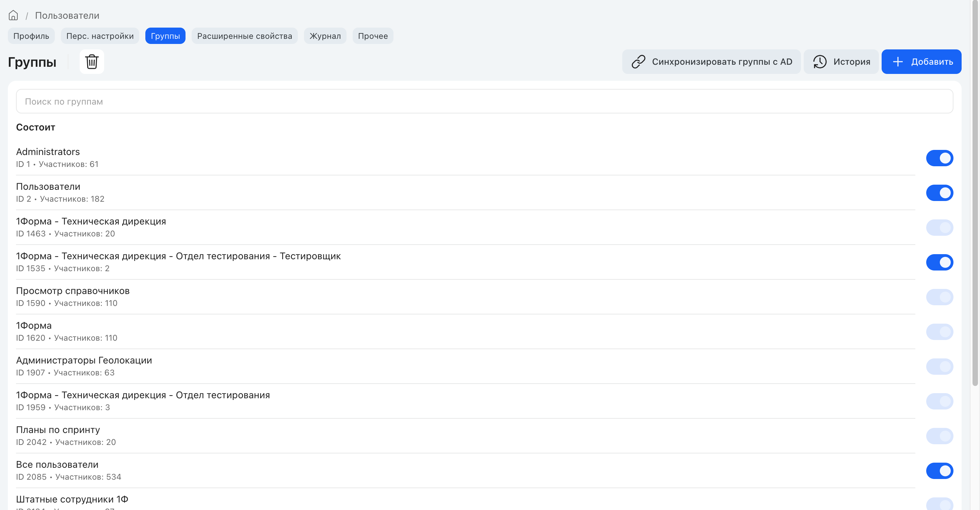Click Пользователи group row name
The image size is (980, 510).
coord(48,187)
